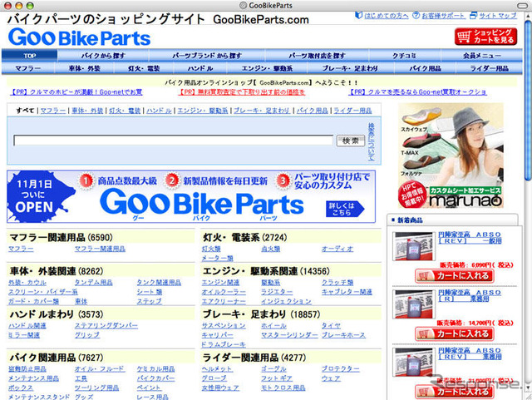532x400 pixels.
Task: Click the scrollbar down arrow
Action: pos(528,387)
